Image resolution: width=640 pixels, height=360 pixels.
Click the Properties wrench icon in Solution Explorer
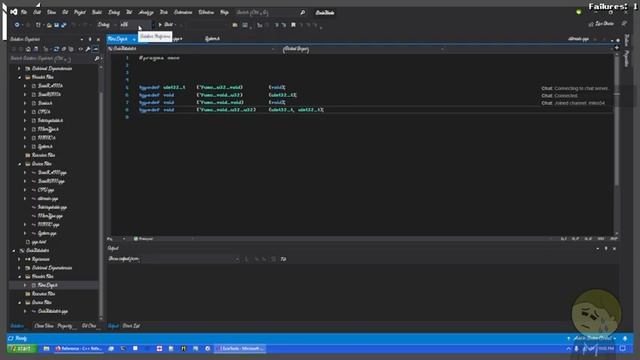(x=88, y=49)
